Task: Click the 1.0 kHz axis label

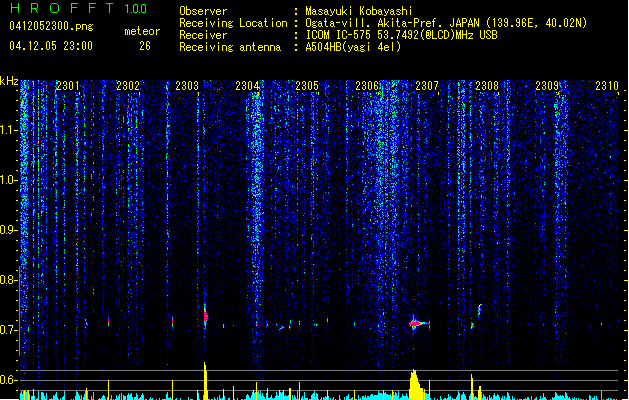Action: tap(9, 180)
